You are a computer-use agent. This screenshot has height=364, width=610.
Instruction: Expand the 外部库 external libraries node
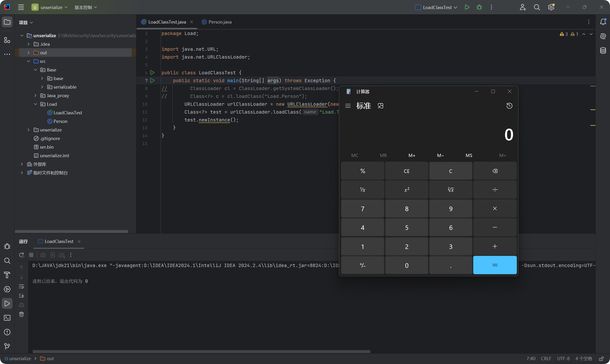point(22,164)
